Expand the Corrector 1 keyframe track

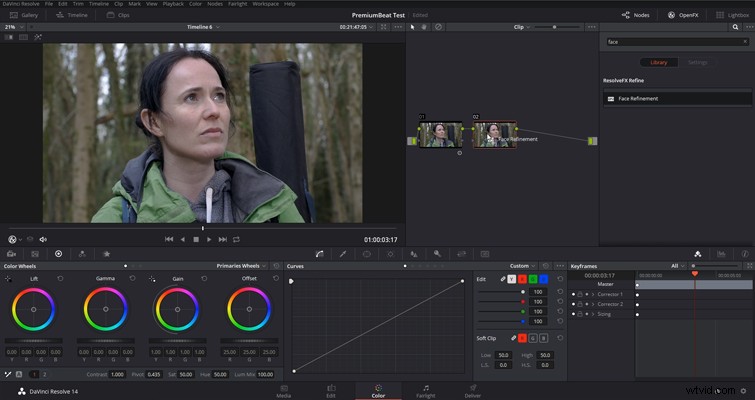593,294
